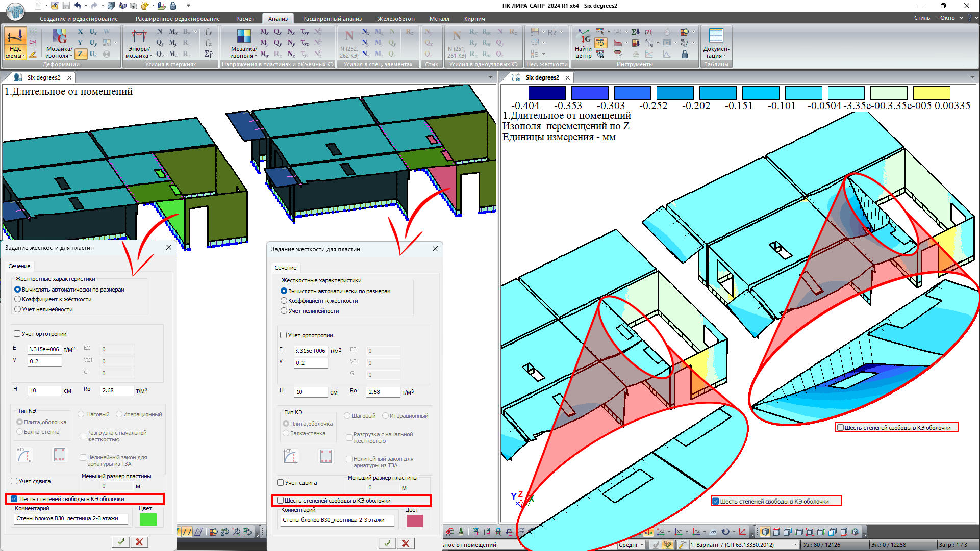Click the H thickness field in middle dialog
Viewport: 980px width, 551px height.
click(x=310, y=392)
